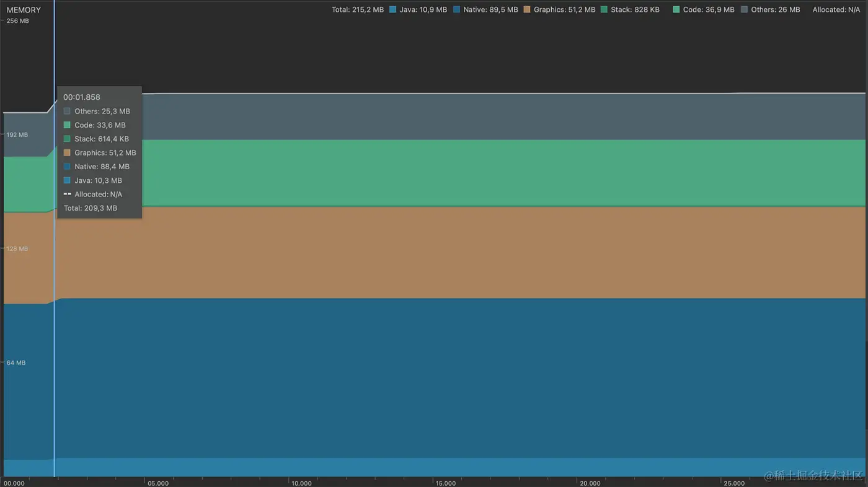Screen dimensions: 868x487
Task: Click the 'Graphics: 51,2 MB' legend text at top
Action: (x=565, y=10)
